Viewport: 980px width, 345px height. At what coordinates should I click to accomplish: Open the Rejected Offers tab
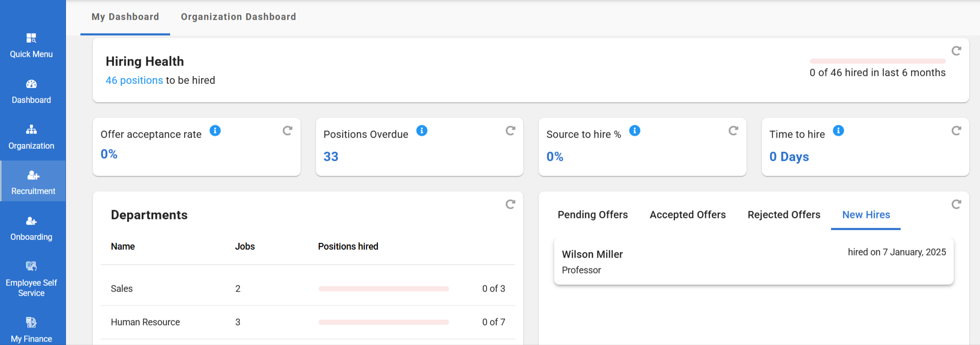point(784,215)
